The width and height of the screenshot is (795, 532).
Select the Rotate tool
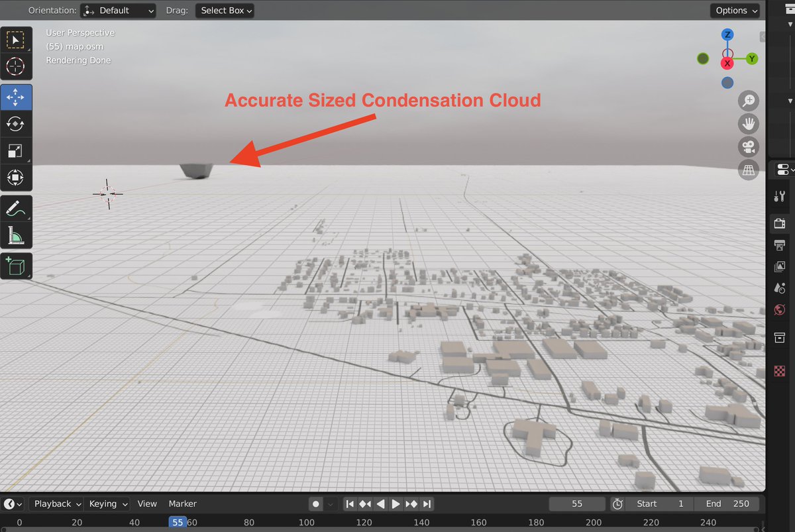pos(17,124)
